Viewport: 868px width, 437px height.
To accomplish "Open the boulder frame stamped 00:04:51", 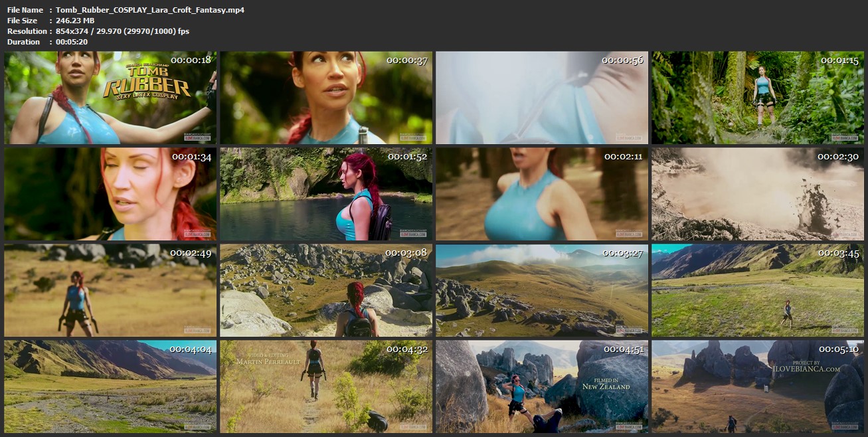I will click(x=542, y=387).
